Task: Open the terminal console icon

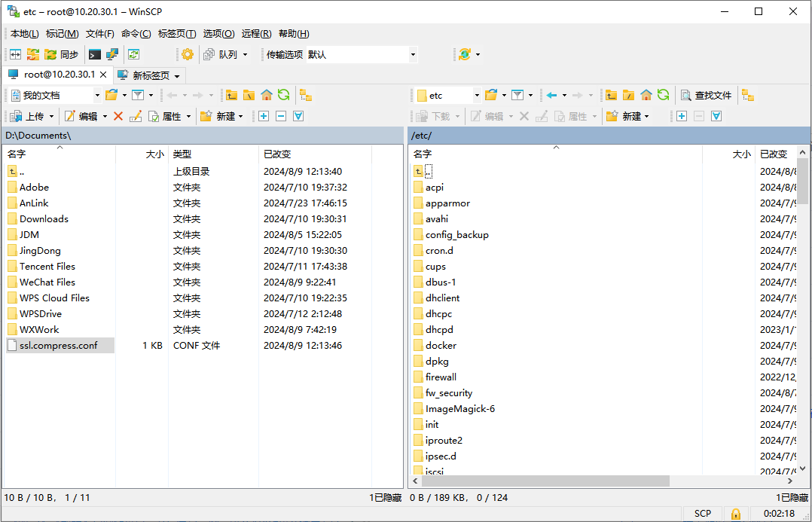Action: [x=94, y=54]
